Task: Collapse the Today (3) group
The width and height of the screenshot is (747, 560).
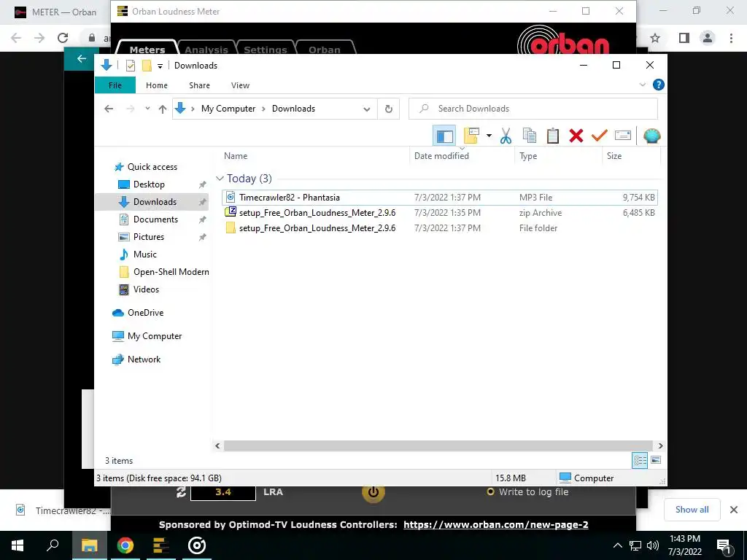Action: [220, 179]
